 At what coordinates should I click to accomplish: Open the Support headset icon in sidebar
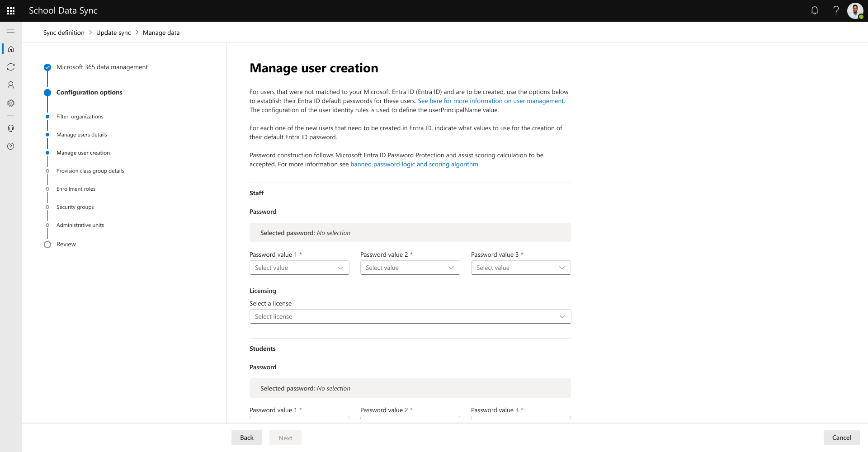tap(11, 128)
